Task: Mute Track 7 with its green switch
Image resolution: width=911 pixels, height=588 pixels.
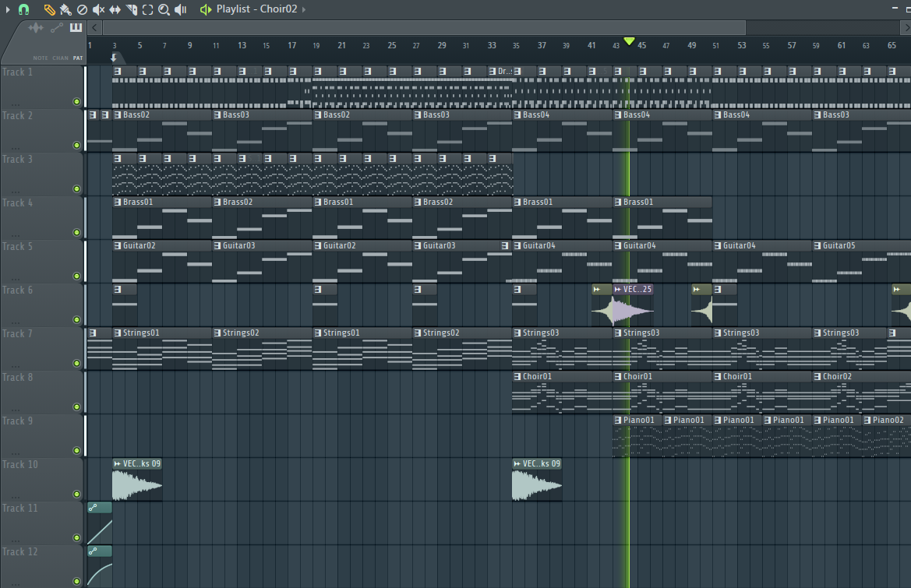Action: (x=76, y=364)
